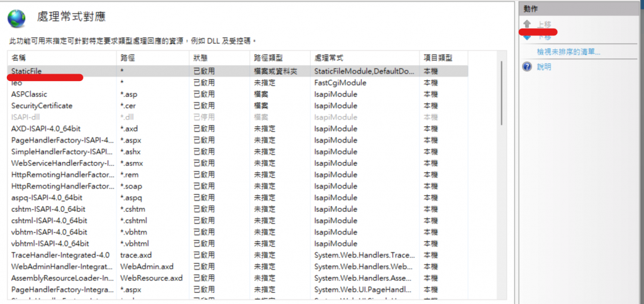Select the WebServiceHandlerFactory-I... entry
Screen dimensions: 644x304
pos(62,163)
